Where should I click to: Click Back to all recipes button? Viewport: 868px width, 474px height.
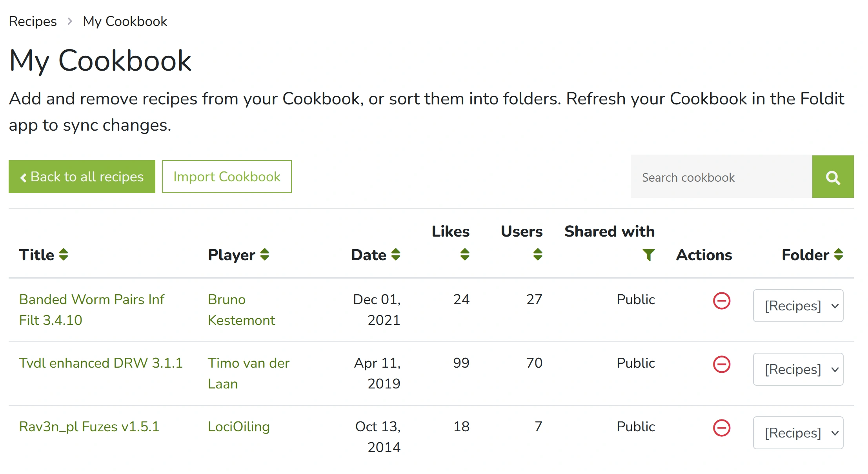click(x=82, y=177)
